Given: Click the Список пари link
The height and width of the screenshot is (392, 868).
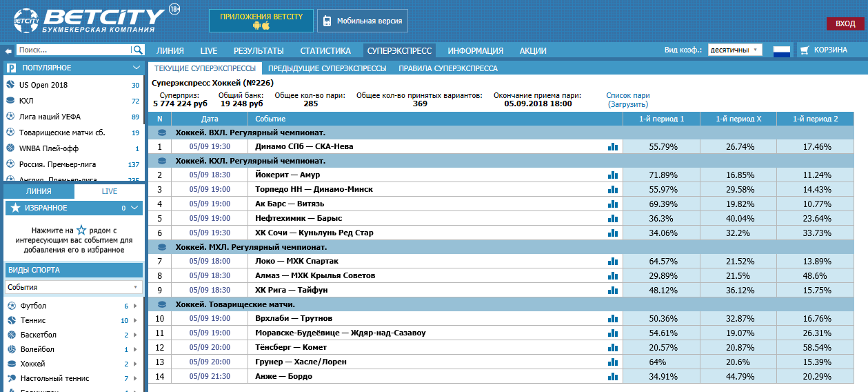Looking at the screenshot, I should tap(628, 95).
